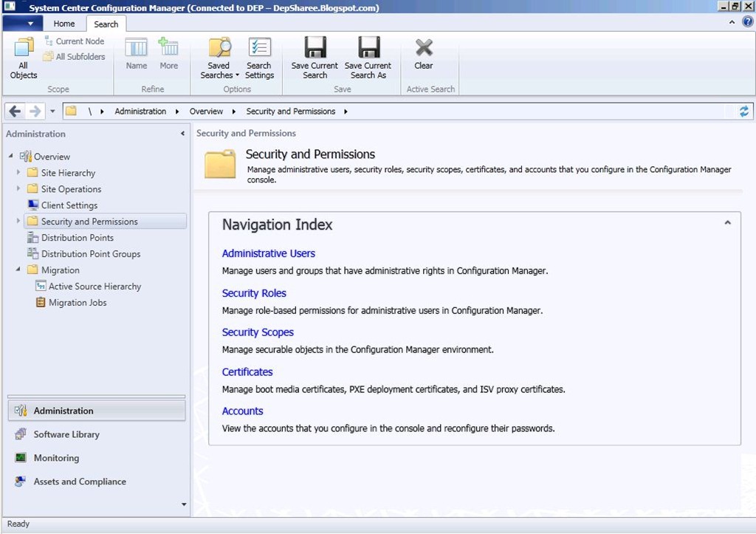756x534 pixels.
Task: Select Overview in the tree
Action: coord(45,157)
